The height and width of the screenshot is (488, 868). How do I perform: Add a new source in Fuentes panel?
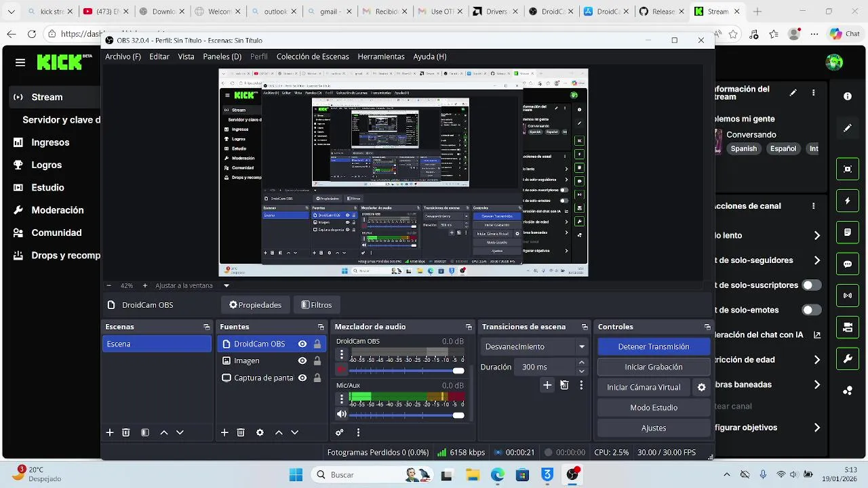(x=224, y=432)
